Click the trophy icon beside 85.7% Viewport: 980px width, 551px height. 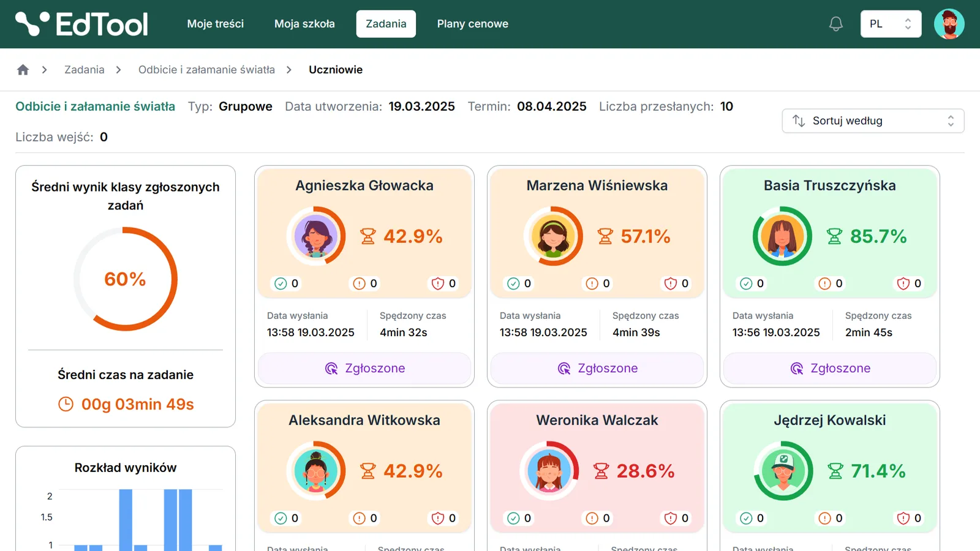pos(834,236)
